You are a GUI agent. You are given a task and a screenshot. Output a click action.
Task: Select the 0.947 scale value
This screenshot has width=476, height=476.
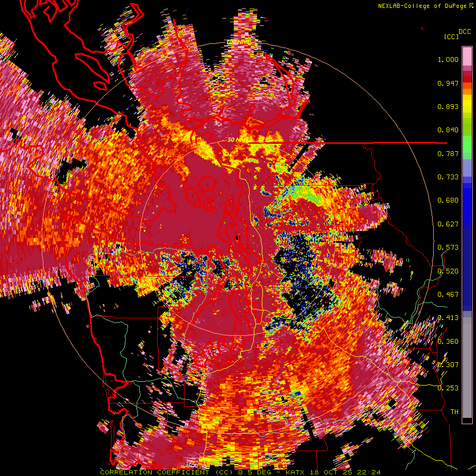click(x=448, y=83)
